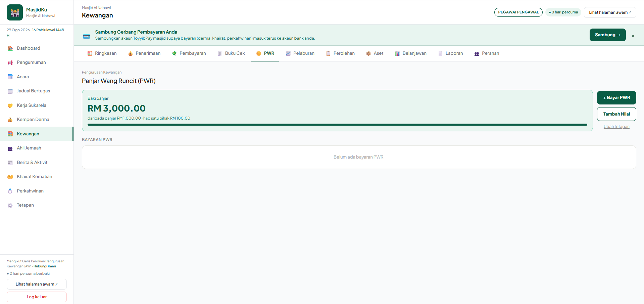Open the Buku Cek tab
Image resolution: width=644 pixels, height=304 pixels.
tap(231, 53)
